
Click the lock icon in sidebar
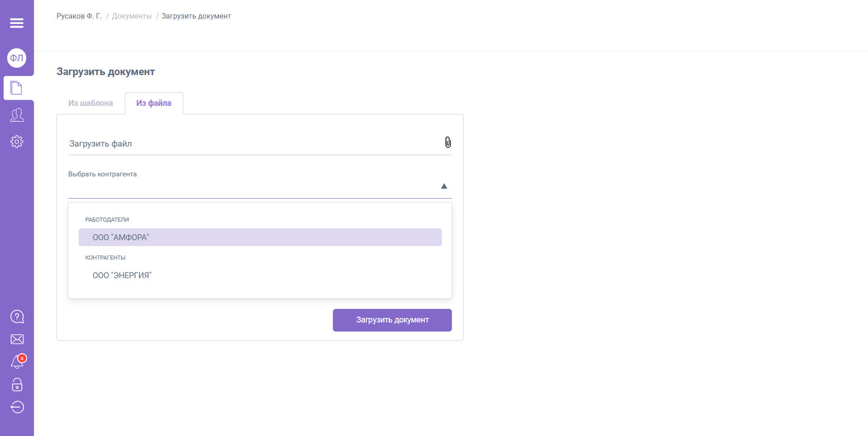coord(17,385)
